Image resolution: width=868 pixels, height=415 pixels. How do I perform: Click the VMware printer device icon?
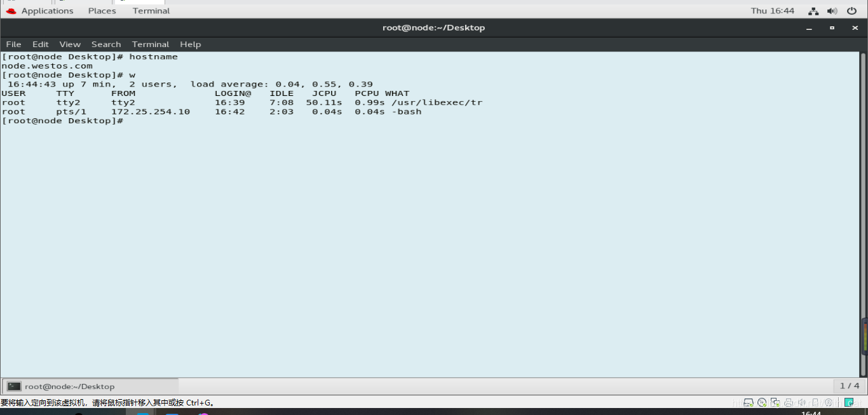[789, 402]
